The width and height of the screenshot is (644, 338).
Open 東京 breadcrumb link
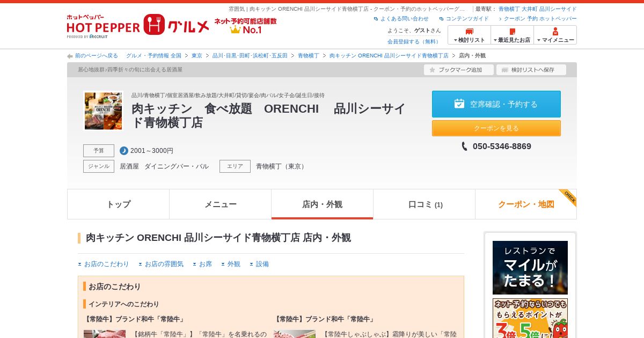pyautogui.click(x=197, y=56)
